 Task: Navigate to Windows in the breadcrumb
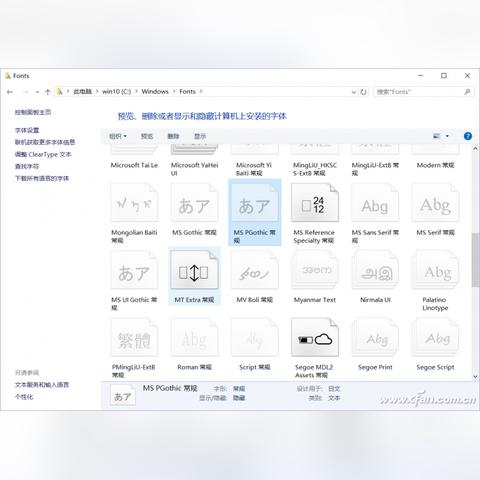[155, 92]
